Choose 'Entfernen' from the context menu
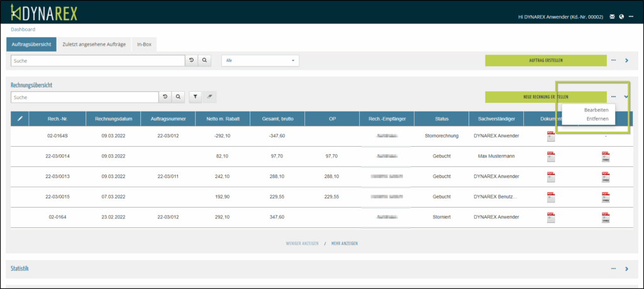The image size is (644, 289). (597, 118)
